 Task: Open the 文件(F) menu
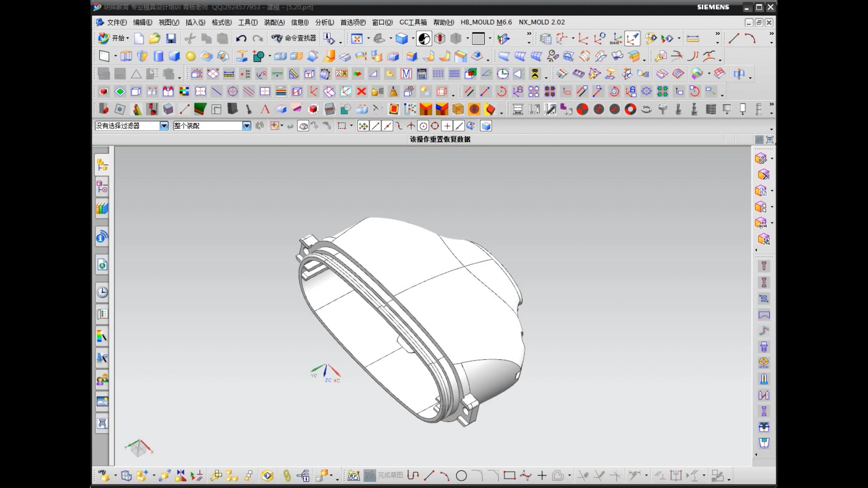tap(117, 22)
